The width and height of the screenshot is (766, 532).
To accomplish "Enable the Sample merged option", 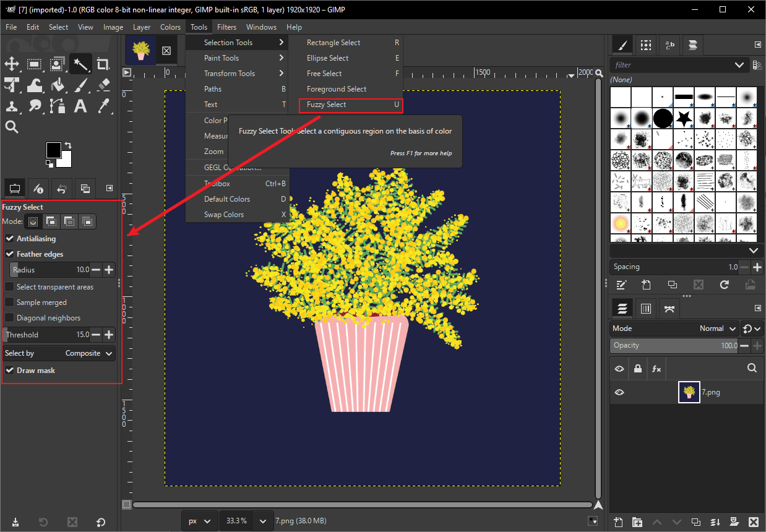I will [x=10, y=302].
